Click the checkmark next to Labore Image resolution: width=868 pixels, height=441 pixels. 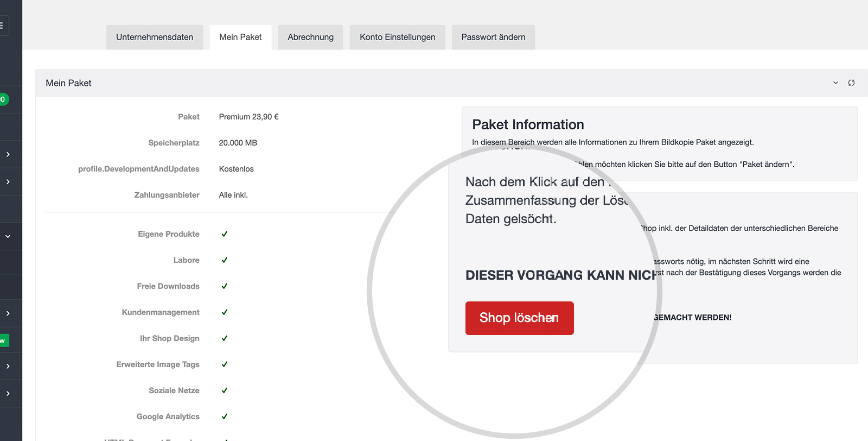point(224,260)
